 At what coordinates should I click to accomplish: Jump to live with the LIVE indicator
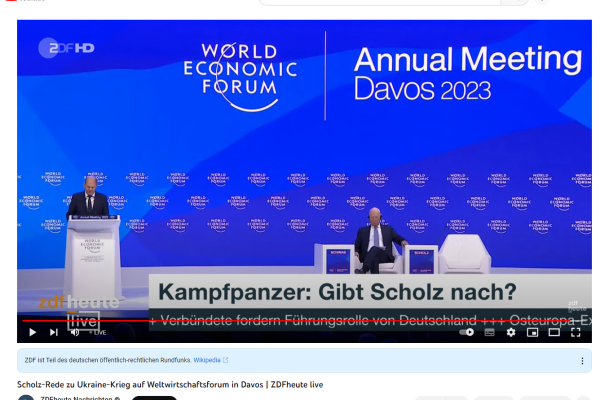pyautogui.click(x=98, y=333)
